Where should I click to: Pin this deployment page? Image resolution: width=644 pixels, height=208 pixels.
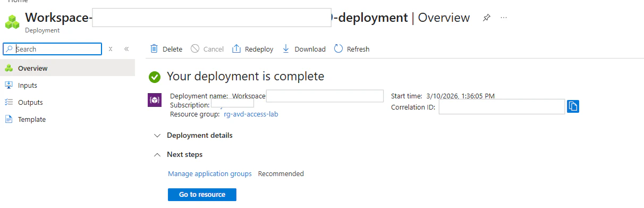[486, 18]
